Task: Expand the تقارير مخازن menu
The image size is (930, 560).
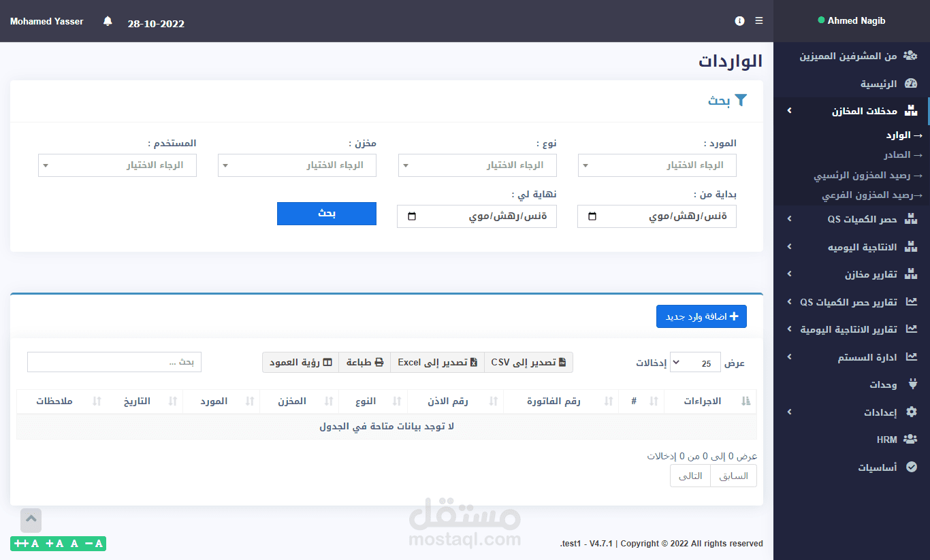Action: coord(852,274)
